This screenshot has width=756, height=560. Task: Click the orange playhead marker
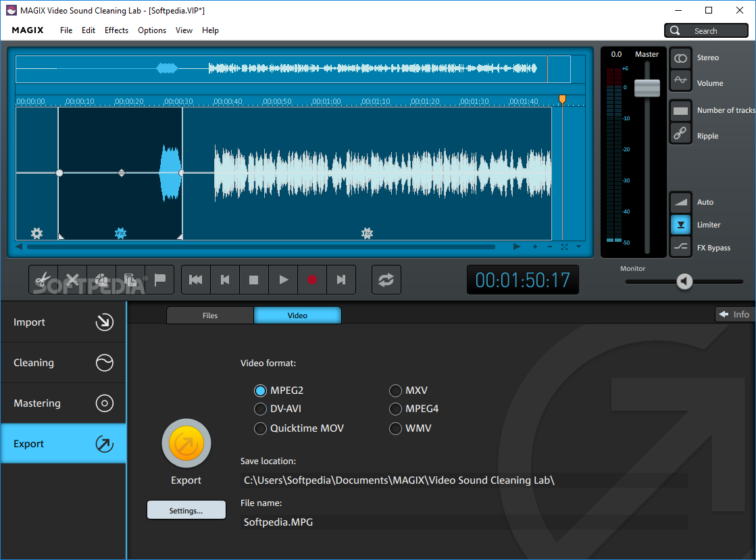coord(562,99)
